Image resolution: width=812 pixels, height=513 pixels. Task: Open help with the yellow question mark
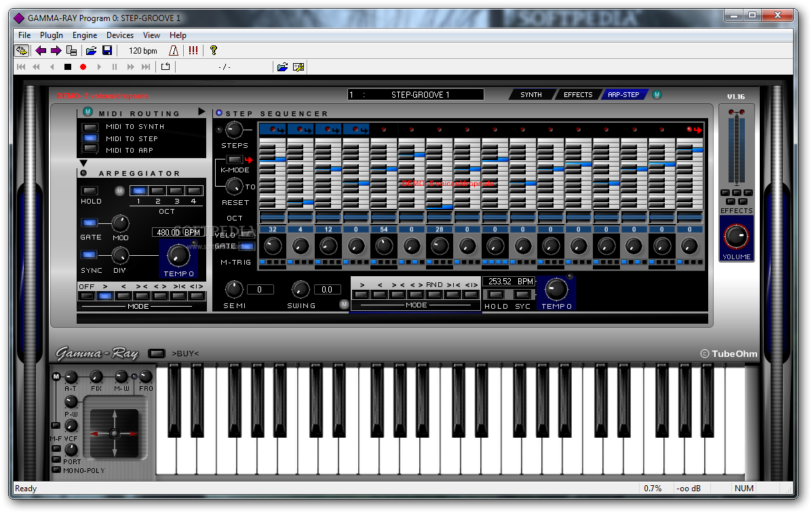pyautogui.click(x=214, y=50)
